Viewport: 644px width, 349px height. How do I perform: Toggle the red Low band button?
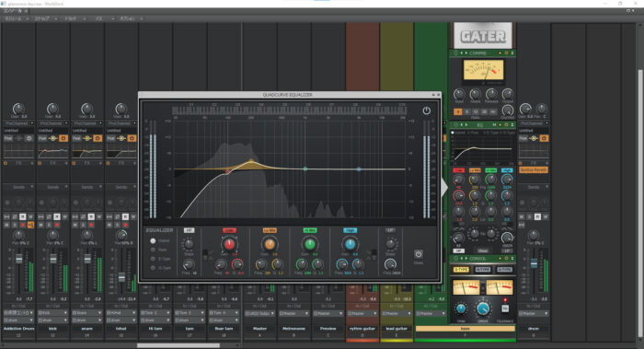coord(229,230)
